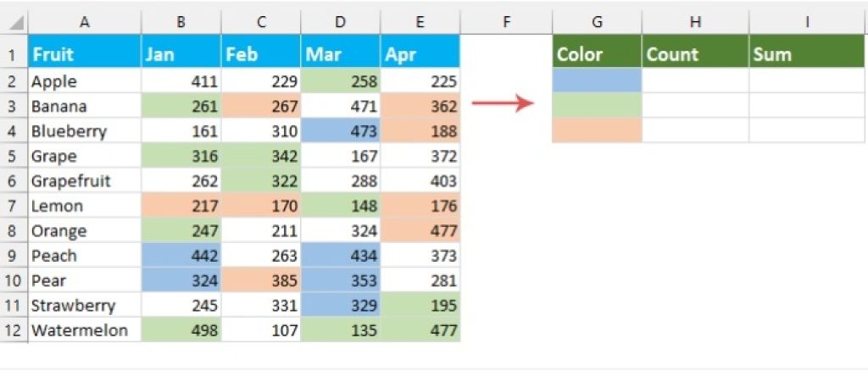This screenshot has width=868, height=382.
Task: Click the green cell containing 498
Action: tap(181, 330)
